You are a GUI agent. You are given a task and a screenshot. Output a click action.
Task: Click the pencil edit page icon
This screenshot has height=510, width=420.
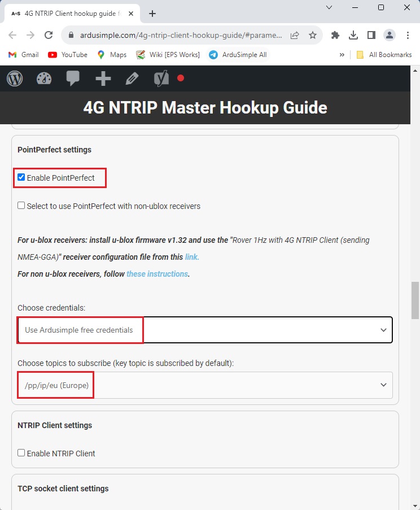tap(132, 79)
